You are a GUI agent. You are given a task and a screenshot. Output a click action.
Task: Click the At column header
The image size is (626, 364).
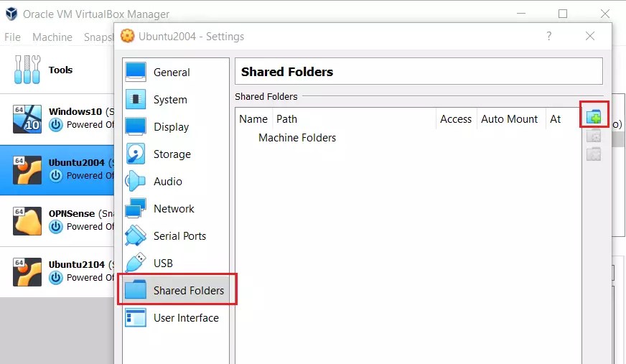(x=563, y=119)
